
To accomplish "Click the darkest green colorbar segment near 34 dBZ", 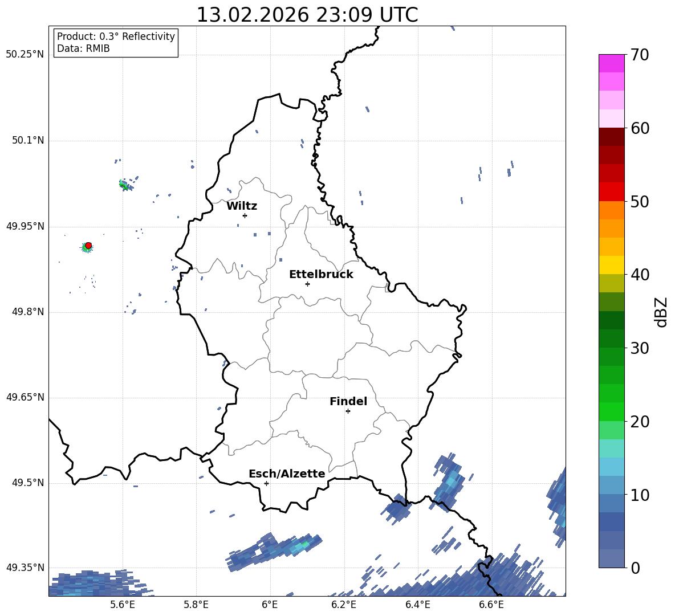I will pos(611,320).
